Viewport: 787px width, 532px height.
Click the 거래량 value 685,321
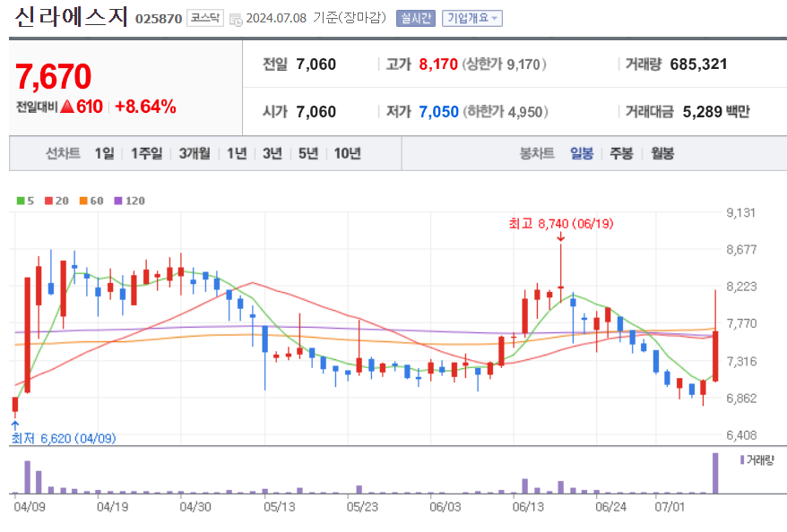pyautogui.click(x=698, y=64)
